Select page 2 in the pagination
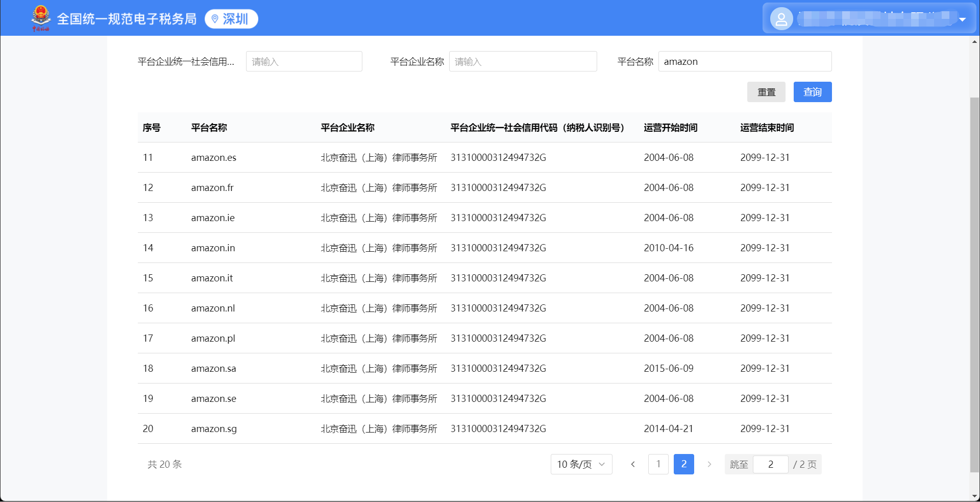The height and width of the screenshot is (502, 980). pyautogui.click(x=683, y=464)
